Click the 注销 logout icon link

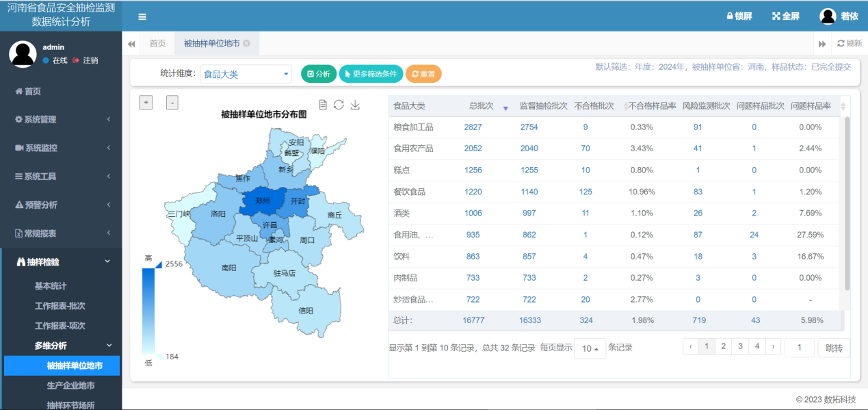[86, 60]
